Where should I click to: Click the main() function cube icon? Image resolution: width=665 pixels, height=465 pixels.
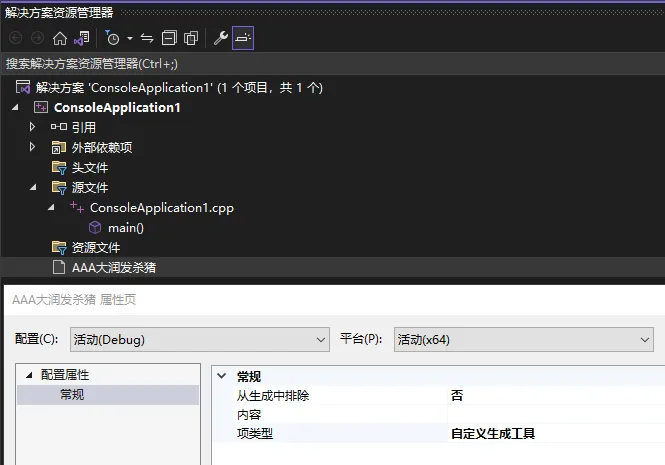[x=95, y=228]
